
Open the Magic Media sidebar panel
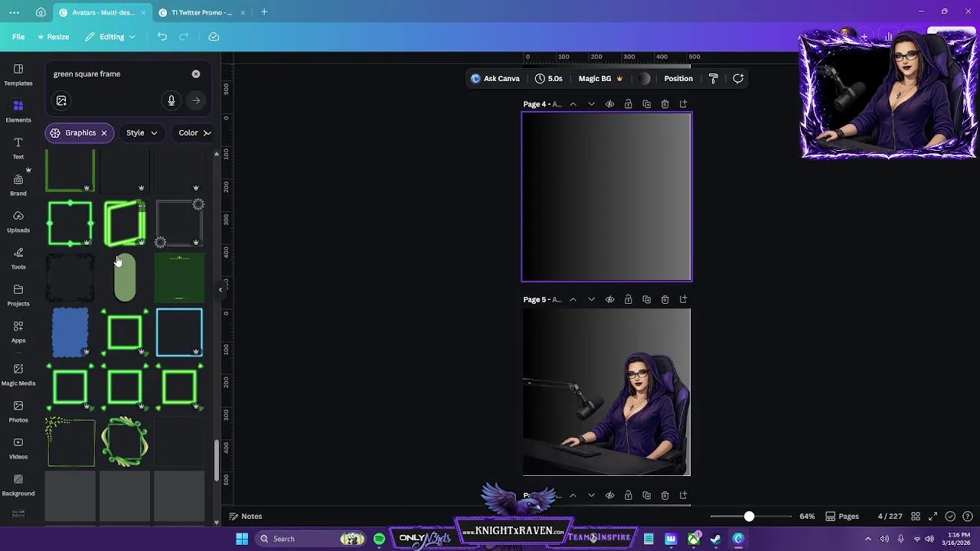pyautogui.click(x=18, y=374)
